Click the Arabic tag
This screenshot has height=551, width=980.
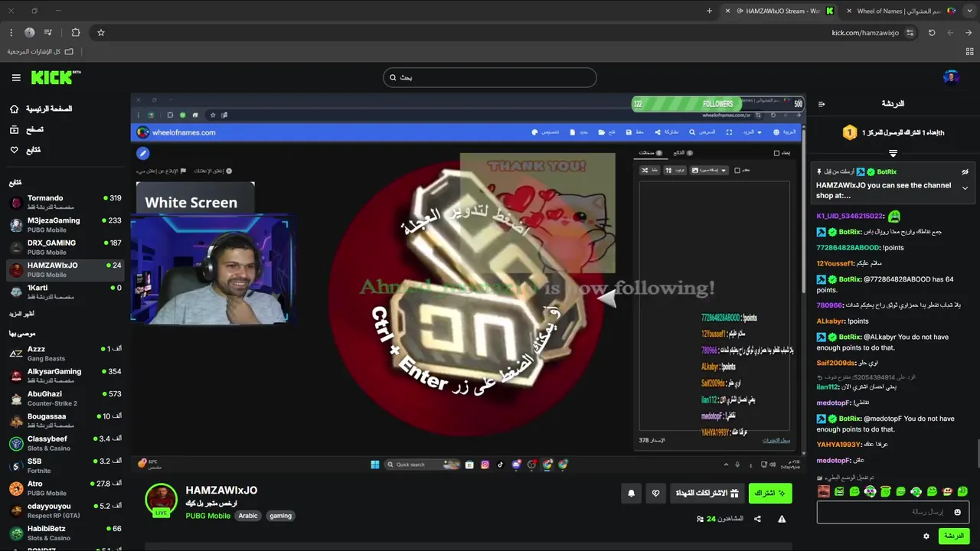[248, 516]
